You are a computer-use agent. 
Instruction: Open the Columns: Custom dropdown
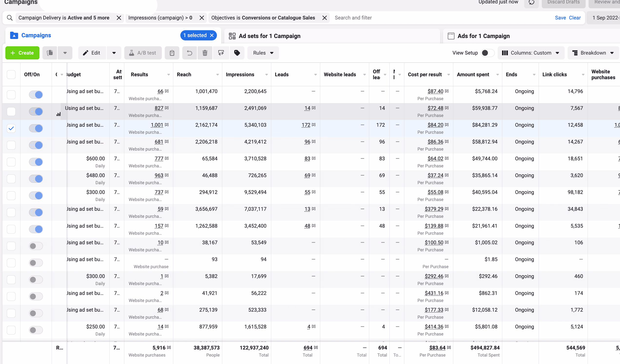click(x=531, y=53)
